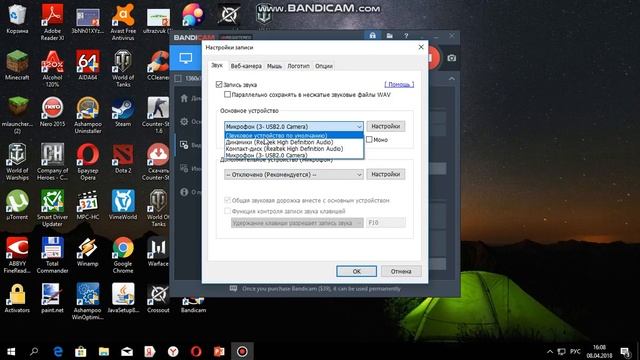Image resolution: width=640 pixels, height=360 pixels.
Task: Enable saving uncompressed WAV files checkbox
Action: 227,95
